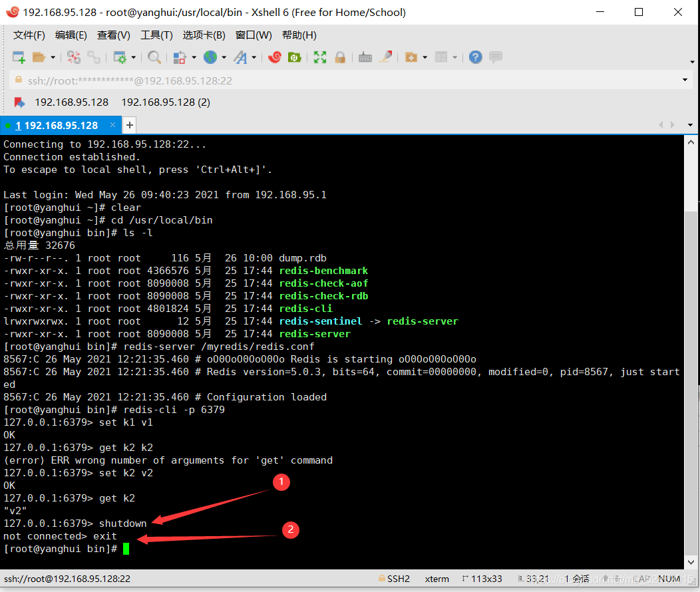Click ssh://root@192.168.95.128:22 in status bar
700x592 pixels.
(x=67, y=579)
